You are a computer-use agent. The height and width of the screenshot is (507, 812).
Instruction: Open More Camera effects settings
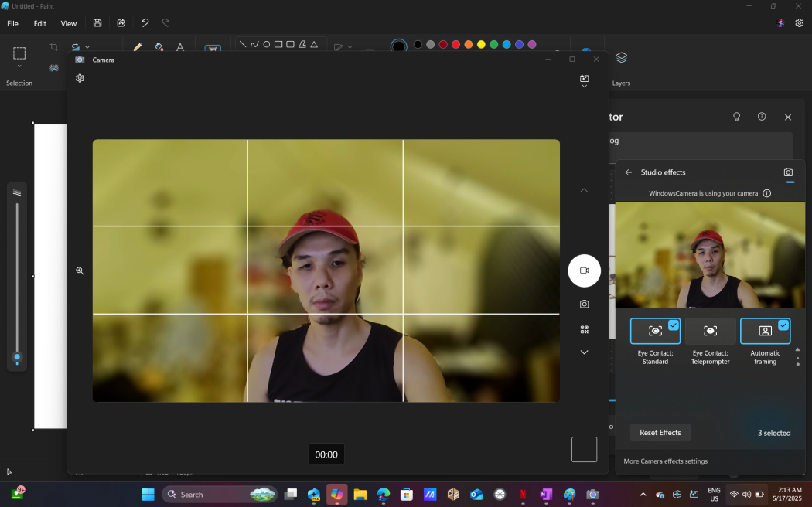tap(665, 461)
